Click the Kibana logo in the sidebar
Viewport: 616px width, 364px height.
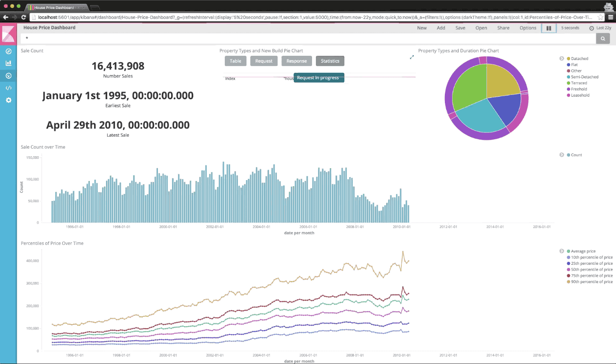tap(9, 34)
